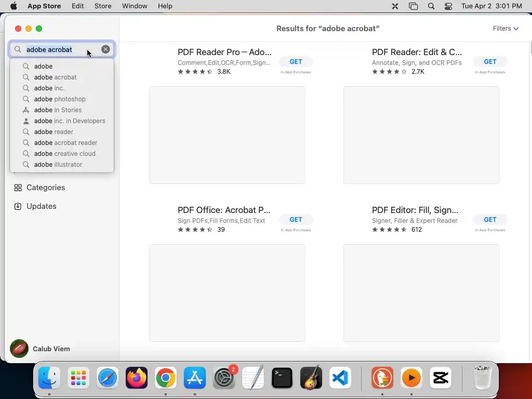The image size is (532, 399).
Task: Open System Settings from the Dock
Action: [x=224, y=378]
